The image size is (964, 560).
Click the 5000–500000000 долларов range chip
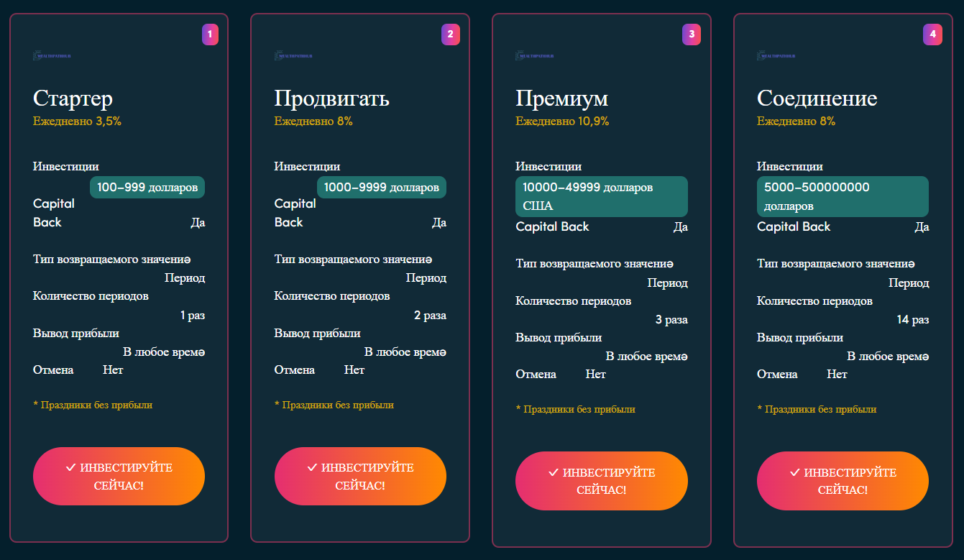tap(843, 196)
